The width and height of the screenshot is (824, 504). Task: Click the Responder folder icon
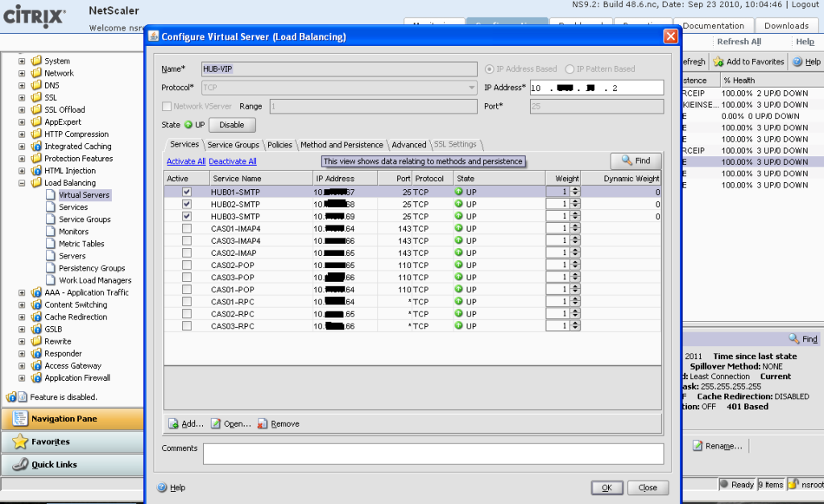click(x=36, y=353)
